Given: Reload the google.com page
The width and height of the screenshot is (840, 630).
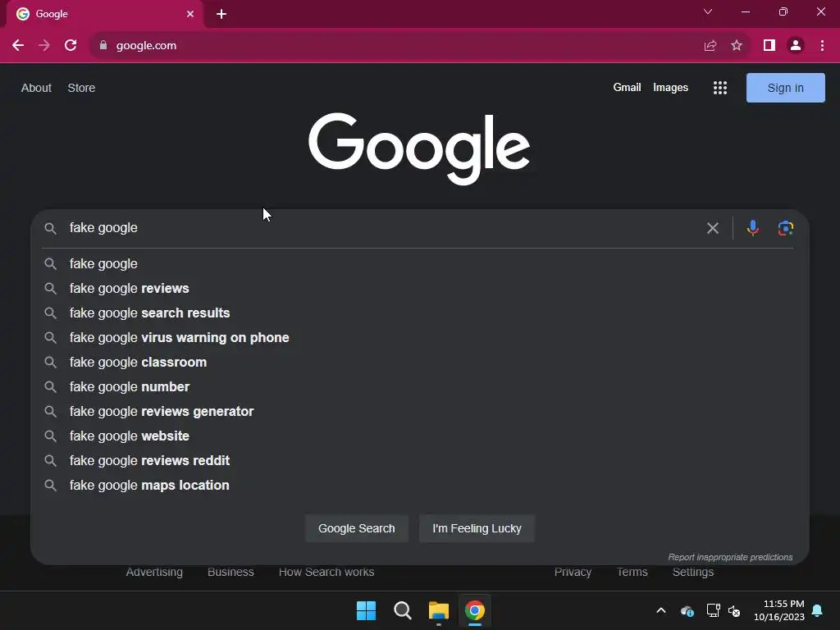Looking at the screenshot, I should coord(71,46).
